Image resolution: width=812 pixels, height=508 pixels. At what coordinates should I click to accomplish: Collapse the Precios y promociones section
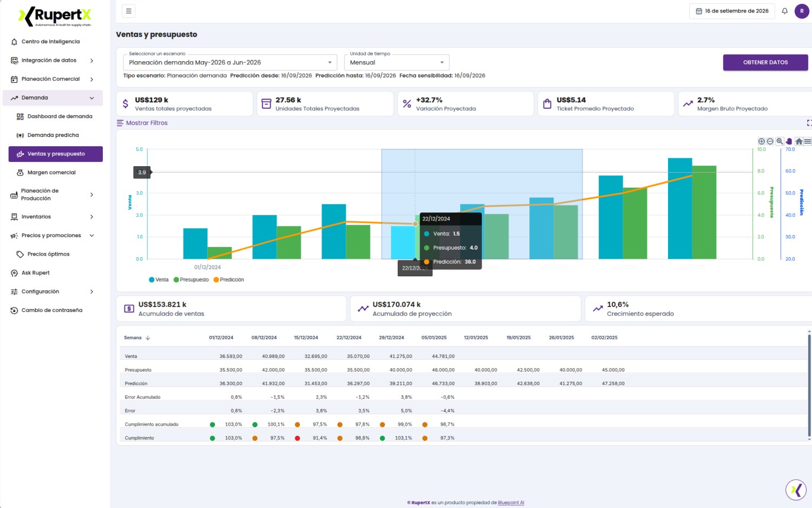click(x=52, y=236)
